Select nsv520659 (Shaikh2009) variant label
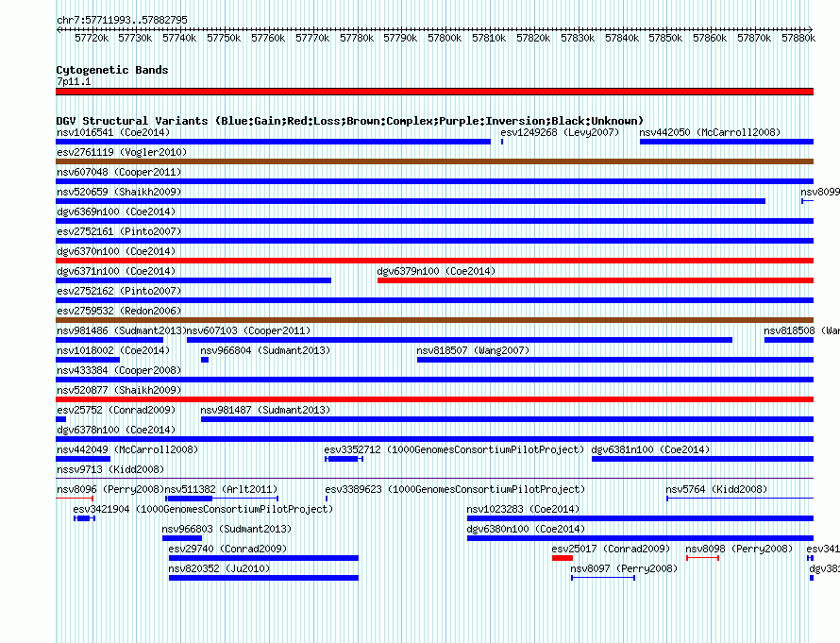The width and height of the screenshot is (840, 643). pos(119,192)
